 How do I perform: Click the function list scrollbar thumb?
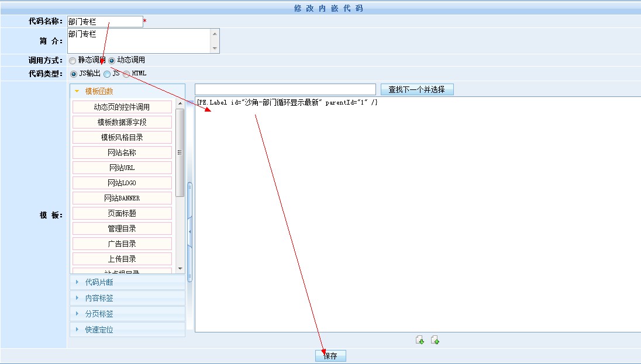click(180, 152)
